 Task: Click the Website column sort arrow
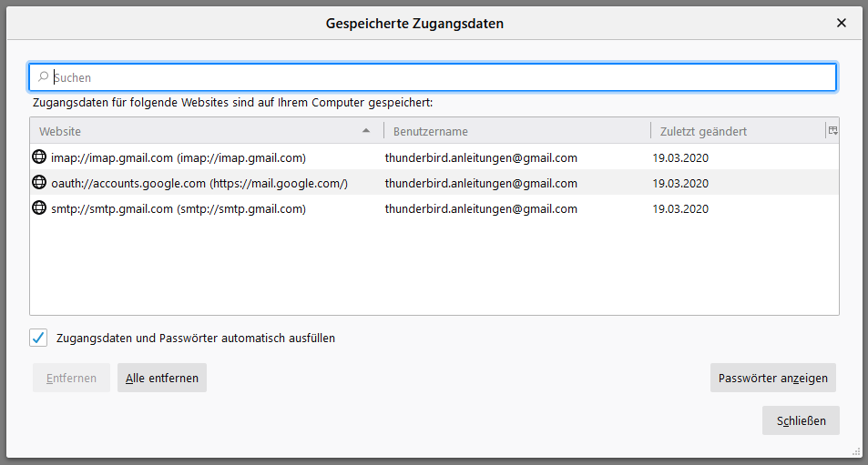click(x=366, y=131)
